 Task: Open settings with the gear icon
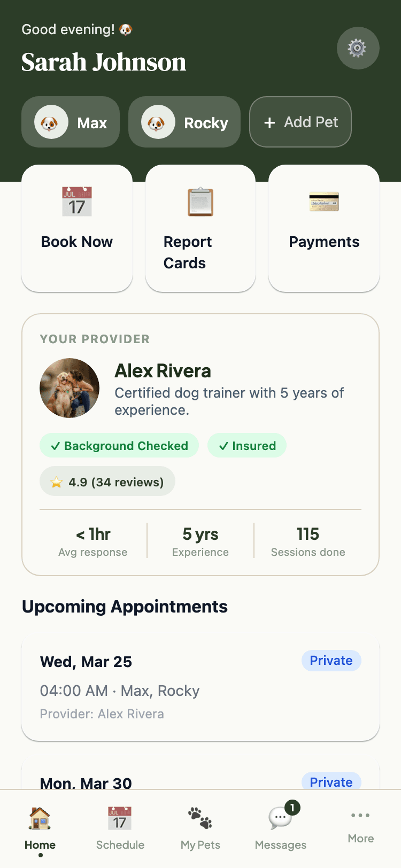(x=358, y=48)
